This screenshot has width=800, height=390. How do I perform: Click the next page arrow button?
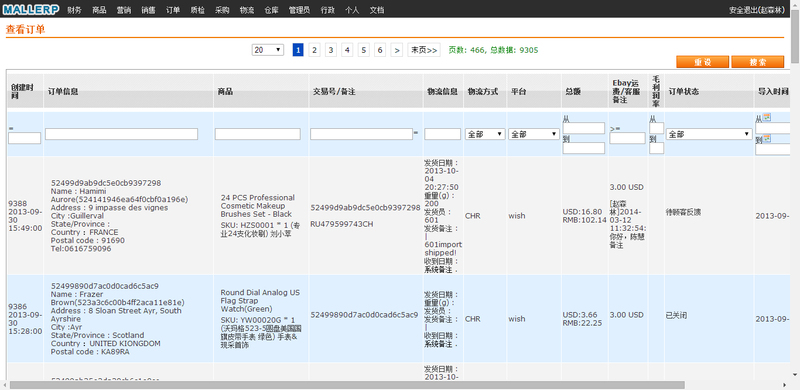pos(397,50)
